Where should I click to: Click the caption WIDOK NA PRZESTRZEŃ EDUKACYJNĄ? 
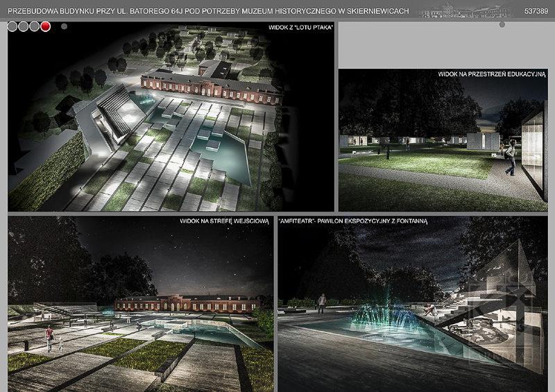point(492,74)
